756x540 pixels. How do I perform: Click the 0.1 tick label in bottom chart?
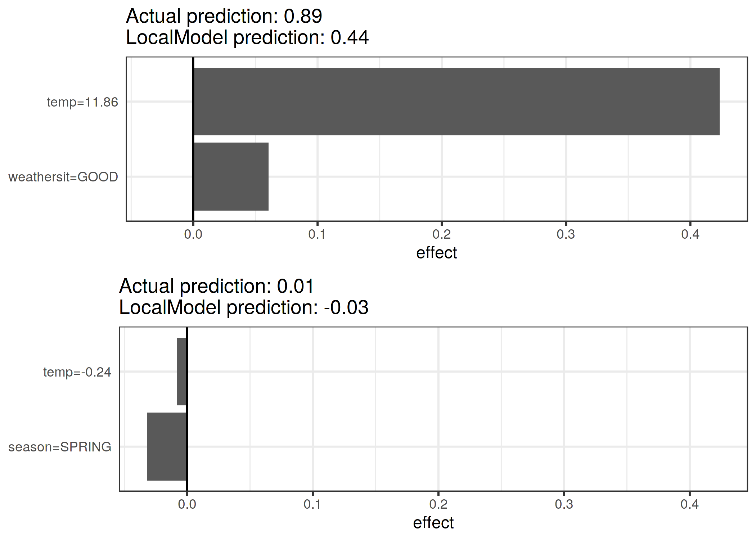click(312, 504)
